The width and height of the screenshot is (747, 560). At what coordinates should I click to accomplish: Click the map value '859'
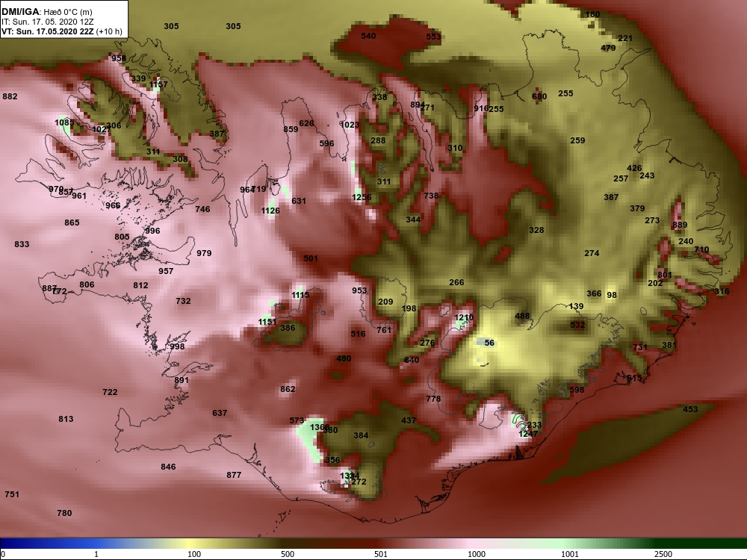point(291,129)
